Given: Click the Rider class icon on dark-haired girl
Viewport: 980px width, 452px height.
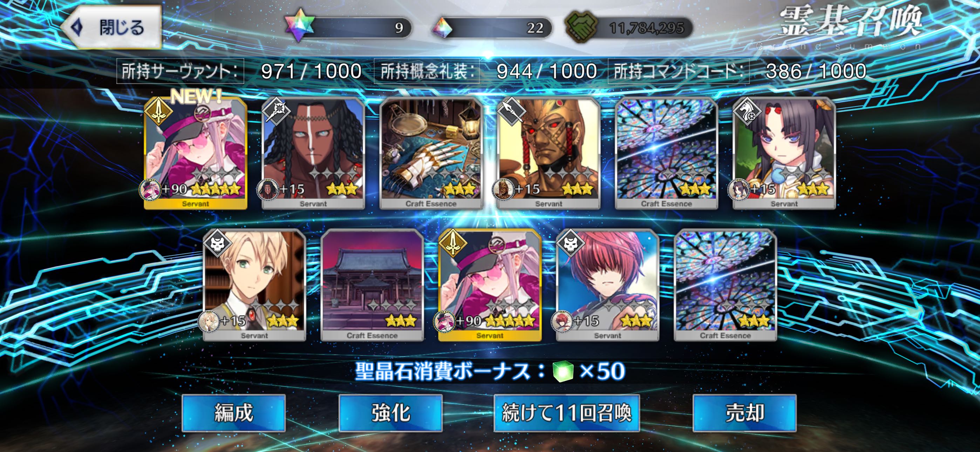Looking at the screenshot, I should (x=747, y=111).
